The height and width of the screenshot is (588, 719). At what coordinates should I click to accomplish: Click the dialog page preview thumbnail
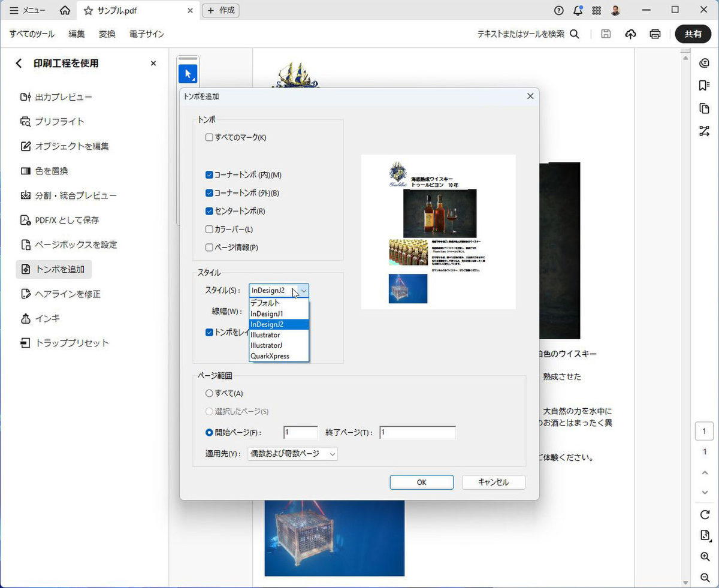point(439,232)
